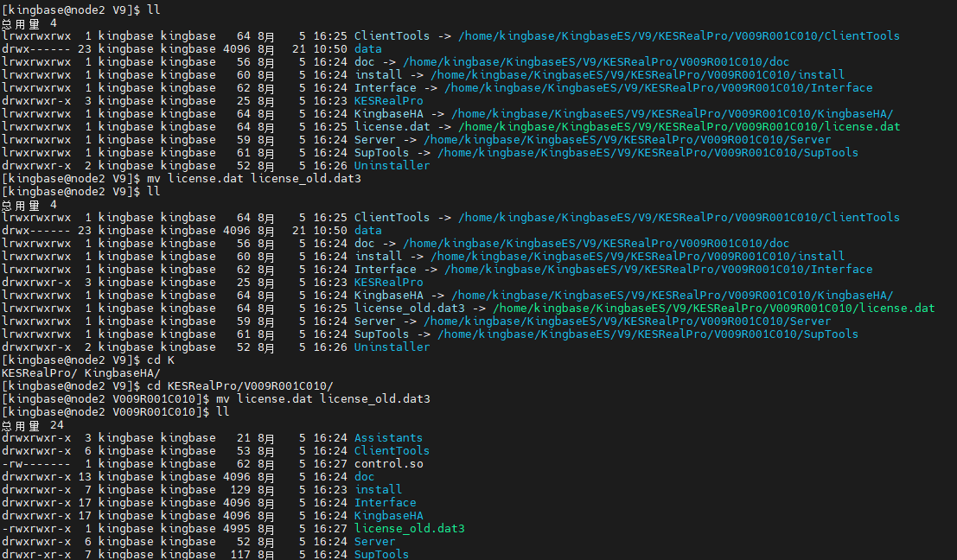Click the KESRealPro directory name
Screen dimensions: 957x560
388,100
